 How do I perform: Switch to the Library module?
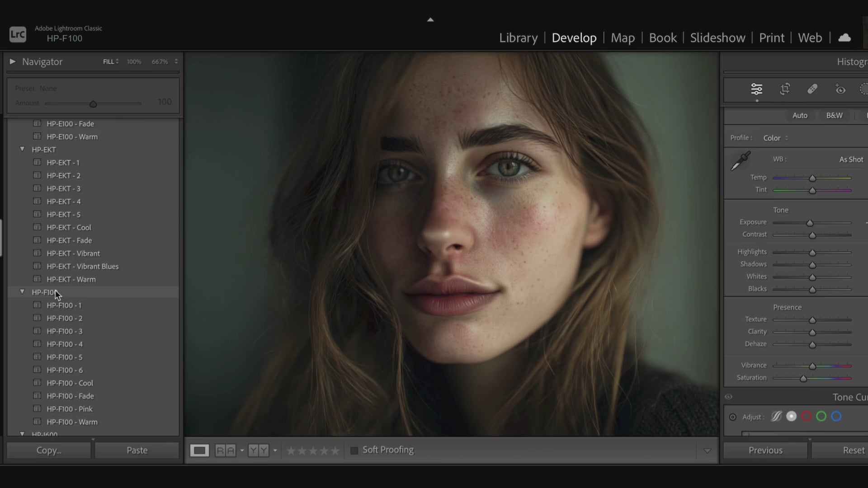pos(518,38)
